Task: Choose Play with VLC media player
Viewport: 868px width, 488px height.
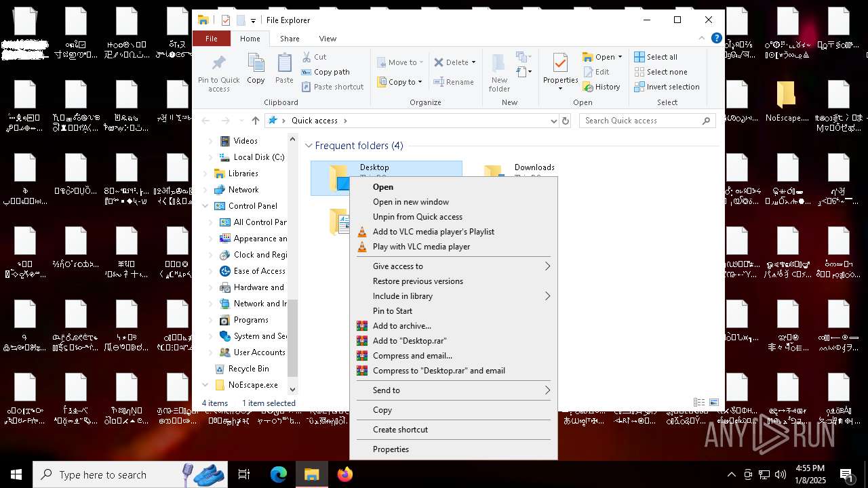Action: pos(453,247)
